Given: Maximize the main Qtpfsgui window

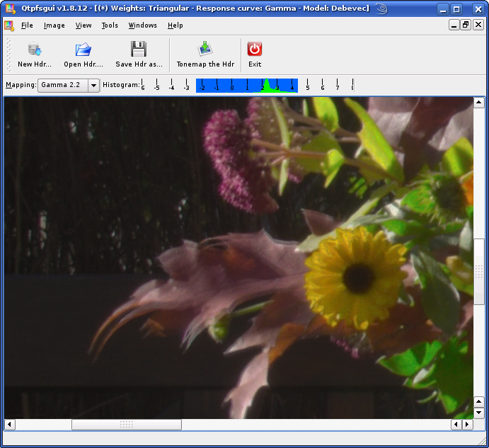Looking at the screenshot, I should coord(456,9).
